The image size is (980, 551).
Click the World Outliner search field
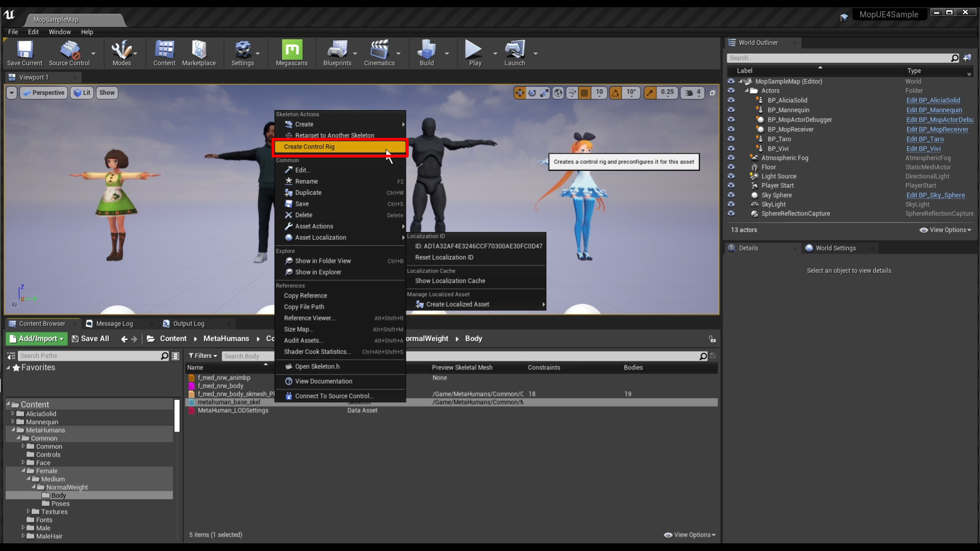pos(839,58)
